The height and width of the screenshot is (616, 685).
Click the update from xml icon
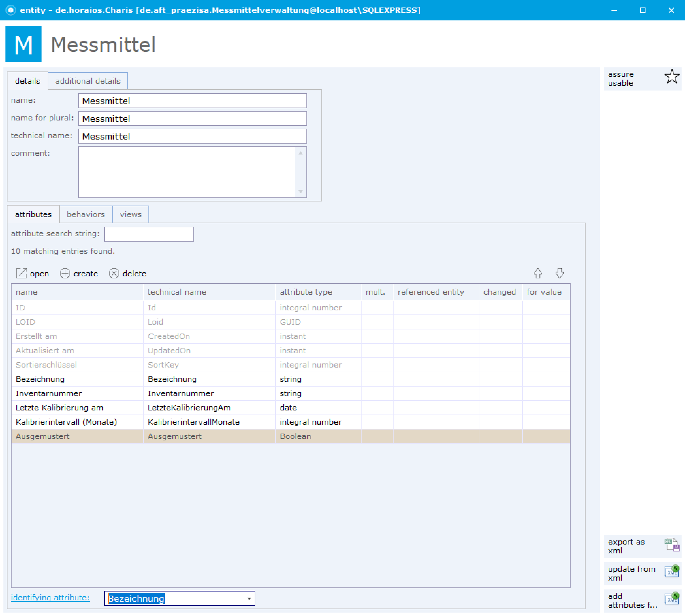pos(672,571)
